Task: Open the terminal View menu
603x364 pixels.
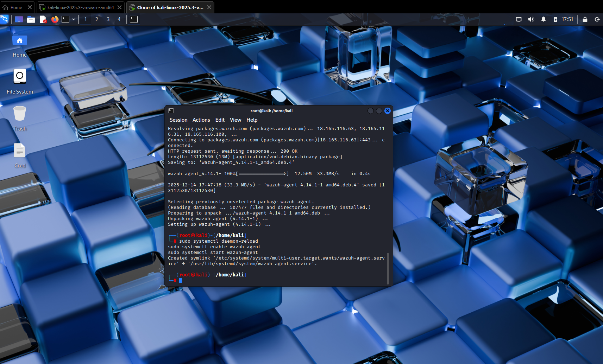Action: pos(235,120)
